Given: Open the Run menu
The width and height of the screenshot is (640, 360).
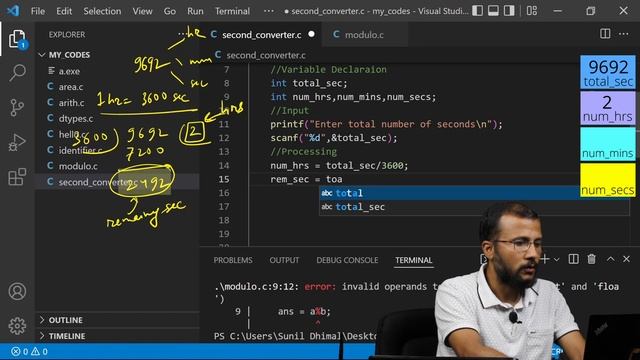Looking at the screenshot, I should click(195, 11).
